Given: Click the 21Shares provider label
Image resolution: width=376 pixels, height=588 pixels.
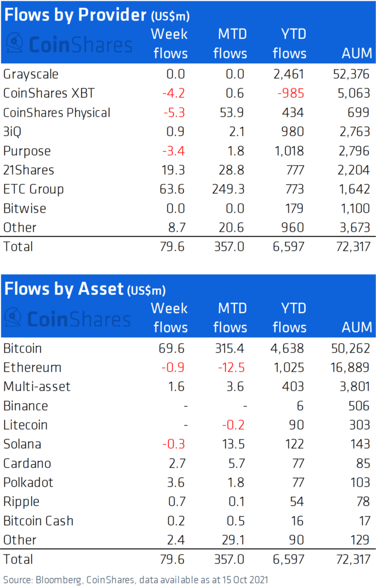Looking at the screenshot, I should click(x=29, y=170).
